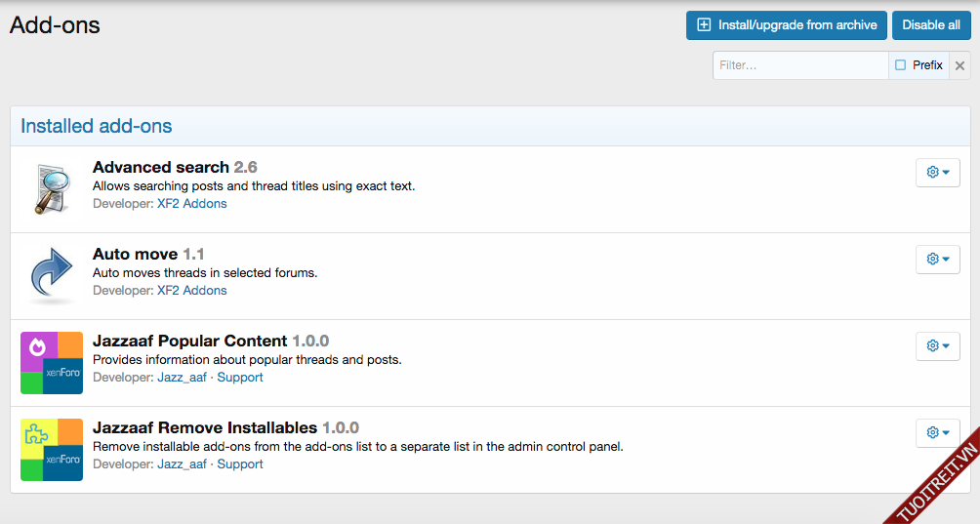Click the Jazzaaf Popular Content icon
980x524 pixels.
pyautogui.click(x=51, y=363)
